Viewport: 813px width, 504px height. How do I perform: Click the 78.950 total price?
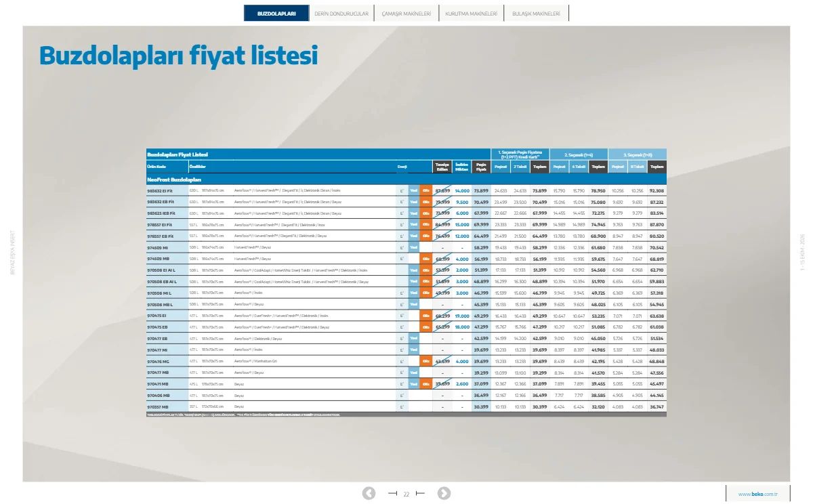click(598, 191)
